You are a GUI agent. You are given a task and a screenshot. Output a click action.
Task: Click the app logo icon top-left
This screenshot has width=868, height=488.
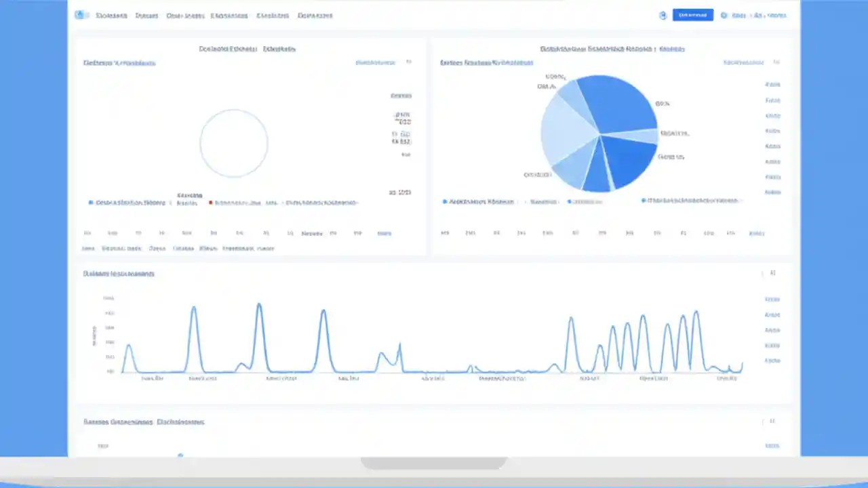81,15
